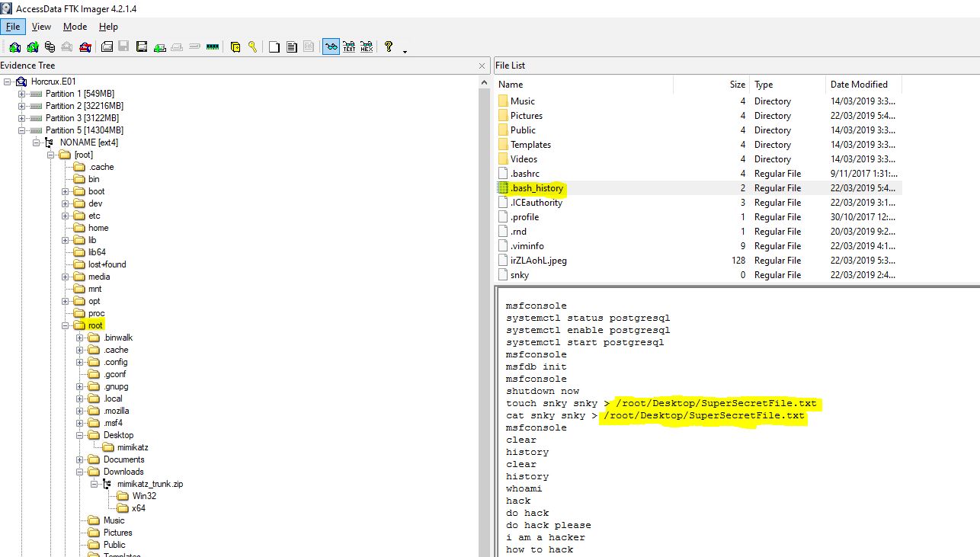Click the Export Disk Image floppy icon

(124, 46)
